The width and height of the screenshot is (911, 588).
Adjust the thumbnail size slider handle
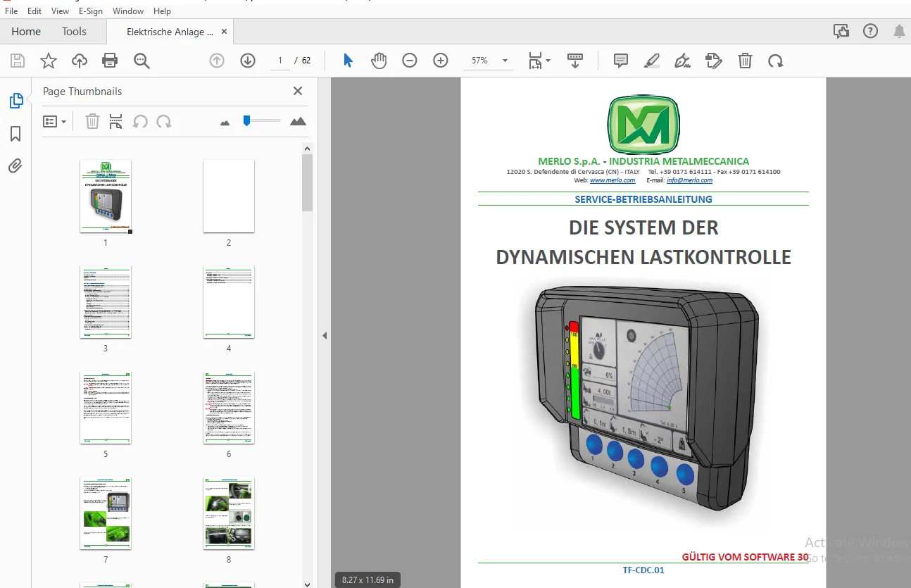point(246,120)
